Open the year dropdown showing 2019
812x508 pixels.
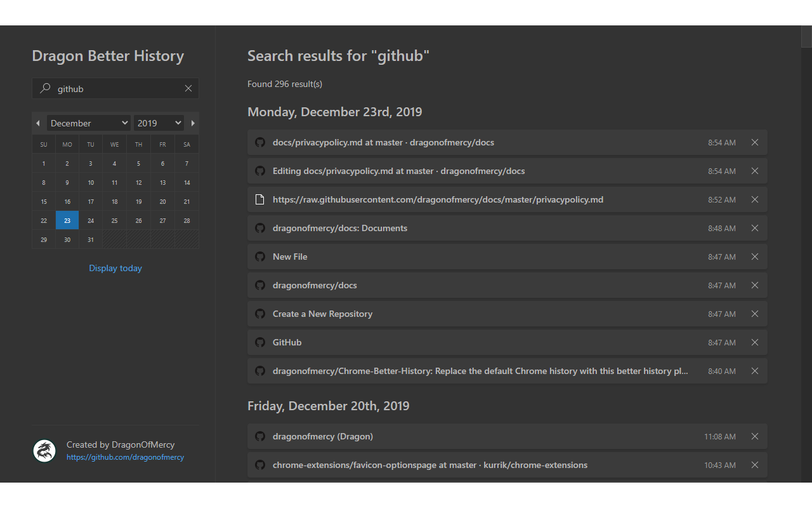(x=159, y=123)
